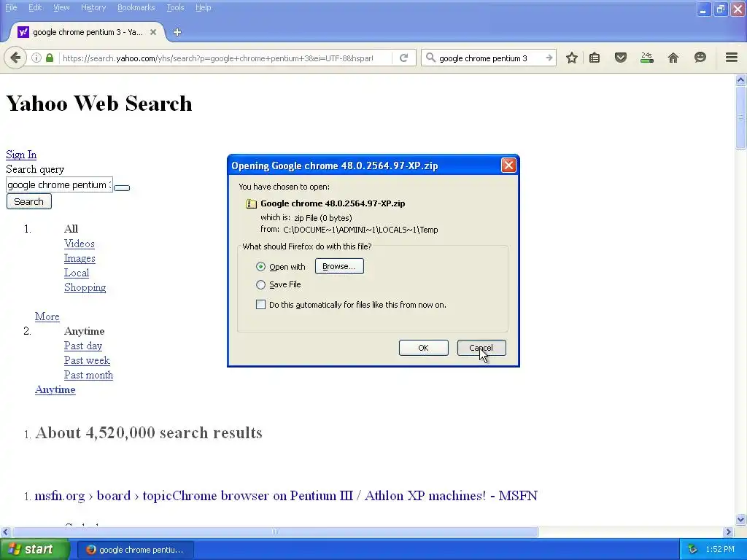Filter results by Past month
This screenshot has height=560, width=747.
click(88, 376)
